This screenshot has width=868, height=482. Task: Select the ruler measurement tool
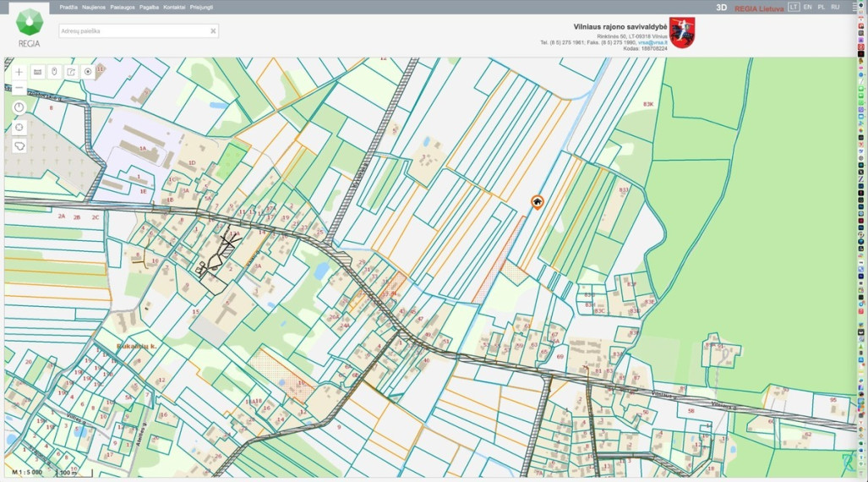38,72
